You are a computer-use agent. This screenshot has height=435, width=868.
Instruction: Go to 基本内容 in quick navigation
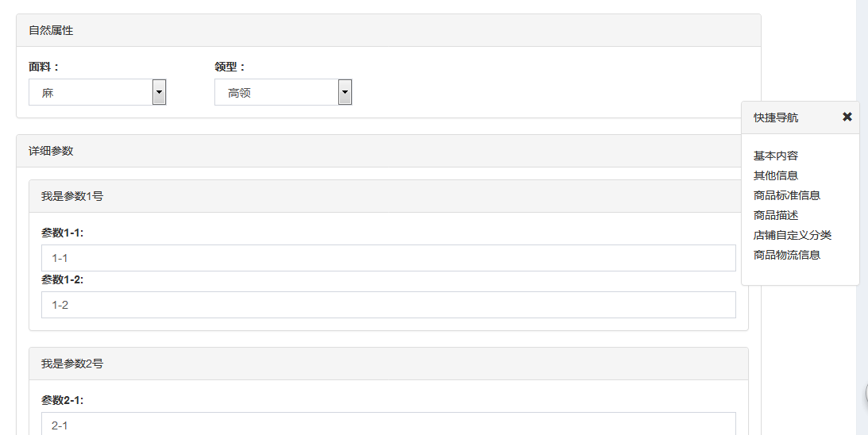776,156
